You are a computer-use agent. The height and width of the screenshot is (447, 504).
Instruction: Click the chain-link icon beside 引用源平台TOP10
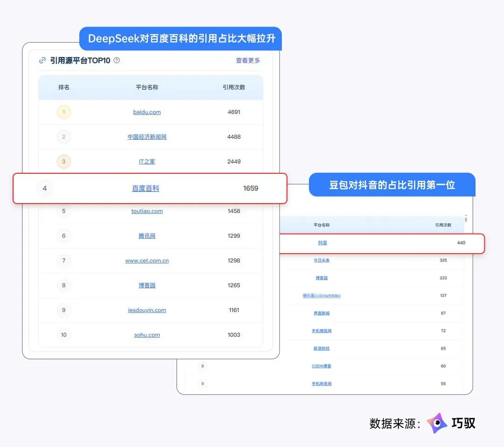tap(42, 61)
